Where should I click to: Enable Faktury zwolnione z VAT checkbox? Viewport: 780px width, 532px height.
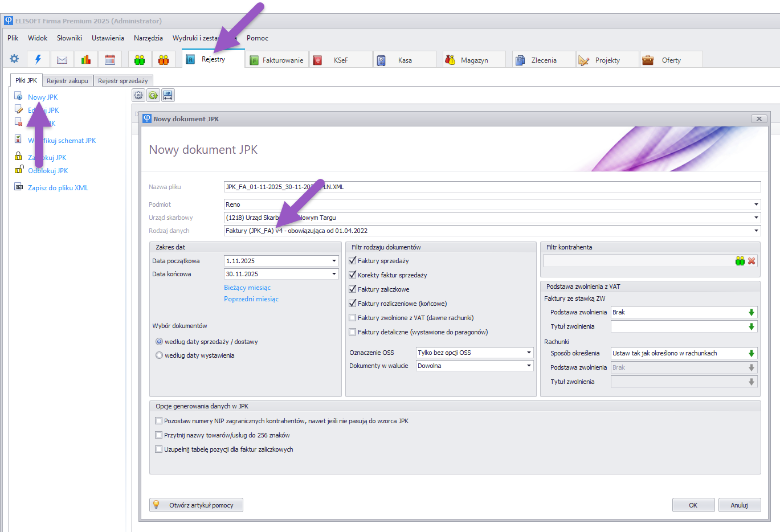pos(353,318)
